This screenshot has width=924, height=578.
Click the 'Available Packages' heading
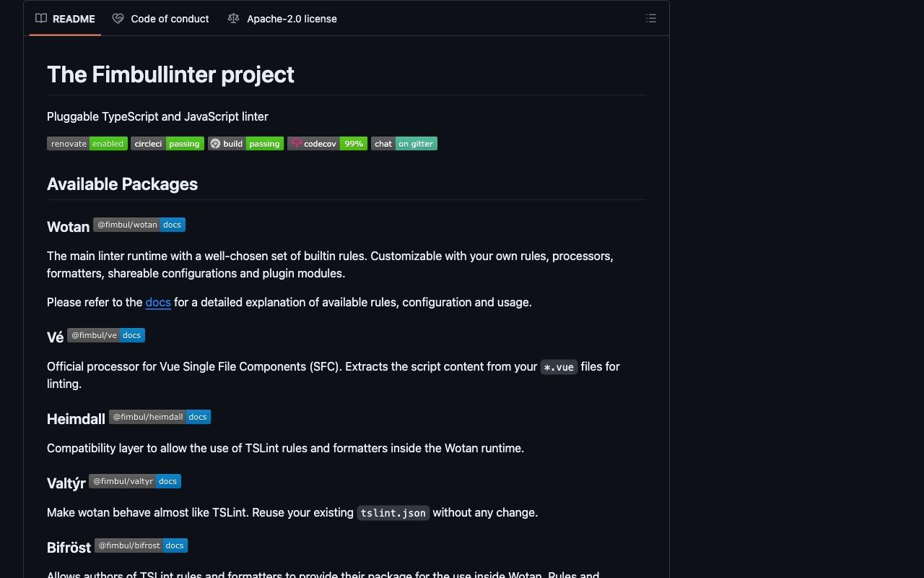122,184
